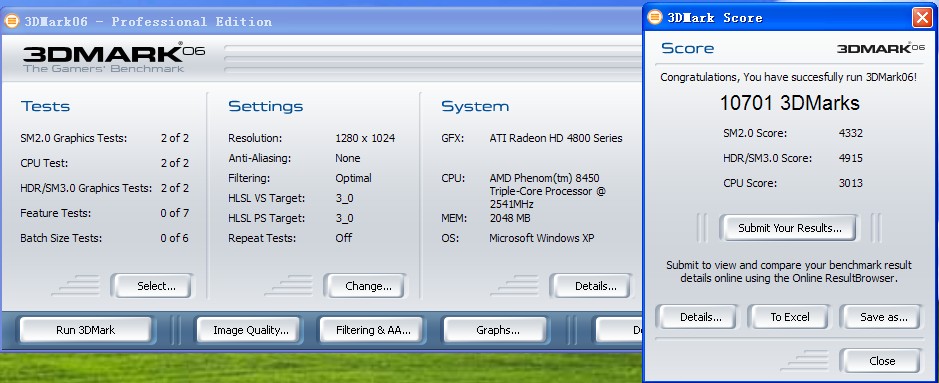This screenshot has height=383, width=939.
Task: Close the 3DMark Score window with X
Action: 922,17
